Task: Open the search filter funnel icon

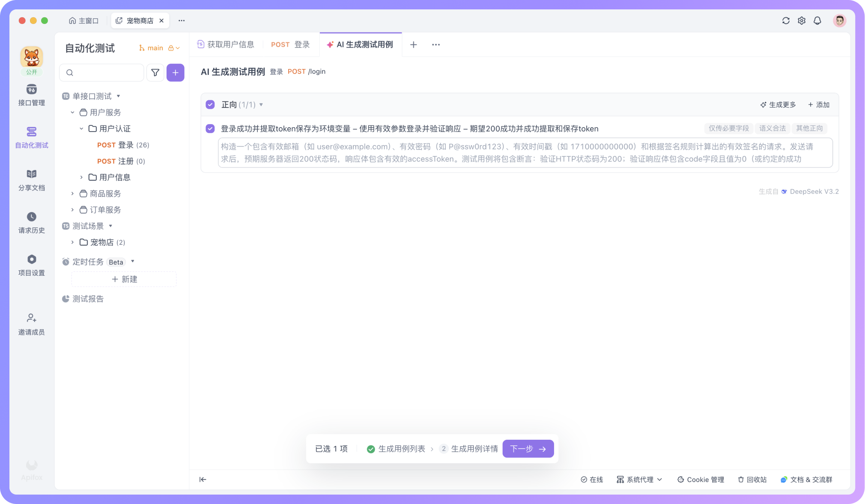Action: 155,72
